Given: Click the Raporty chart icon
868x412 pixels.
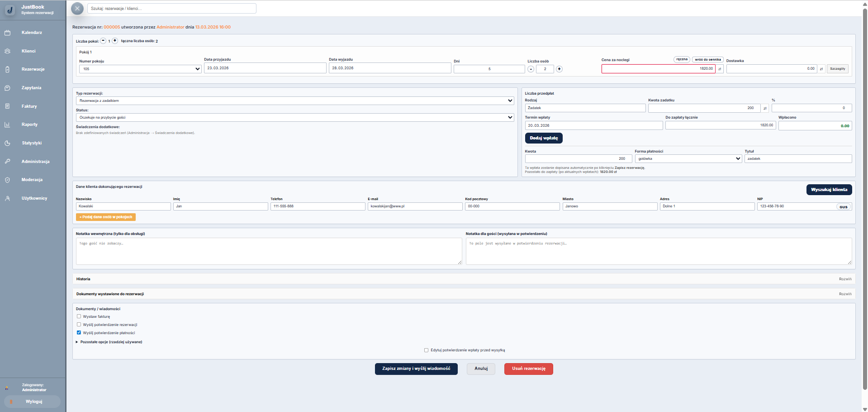Looking at the screenshot, I should click(7, 125).
